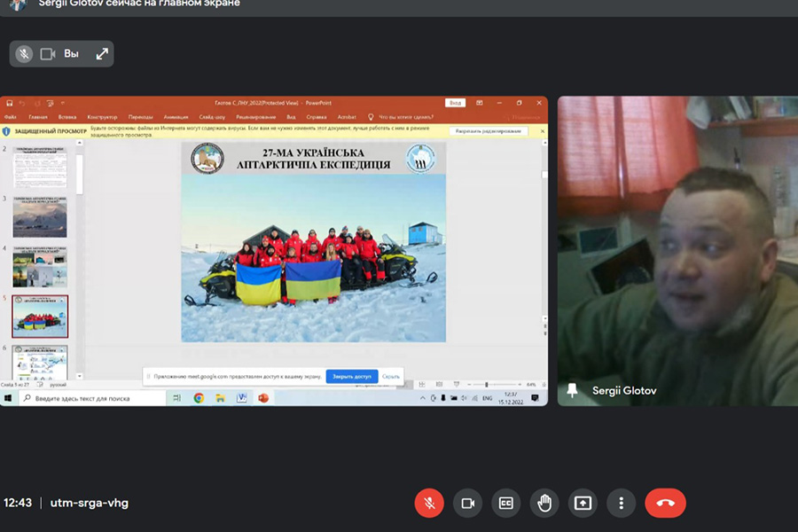
Task: Select slide 3 thumbnail
Action: point(40,217)
